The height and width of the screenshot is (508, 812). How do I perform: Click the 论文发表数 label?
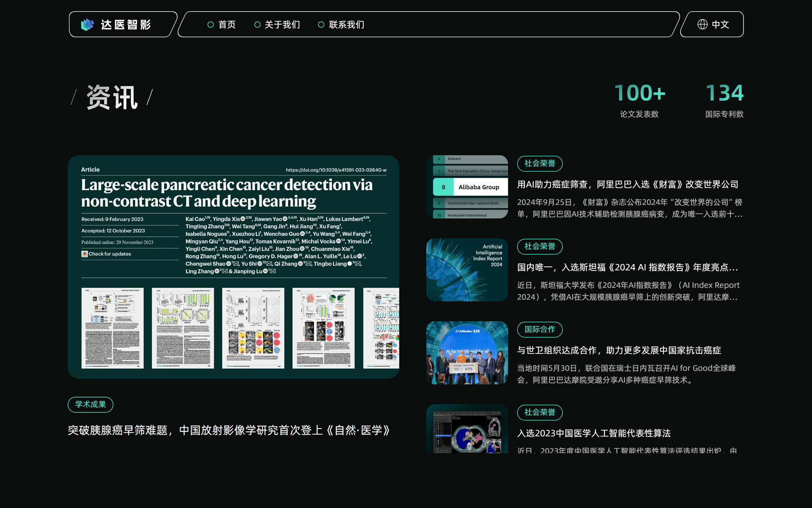tap(639, 114)
